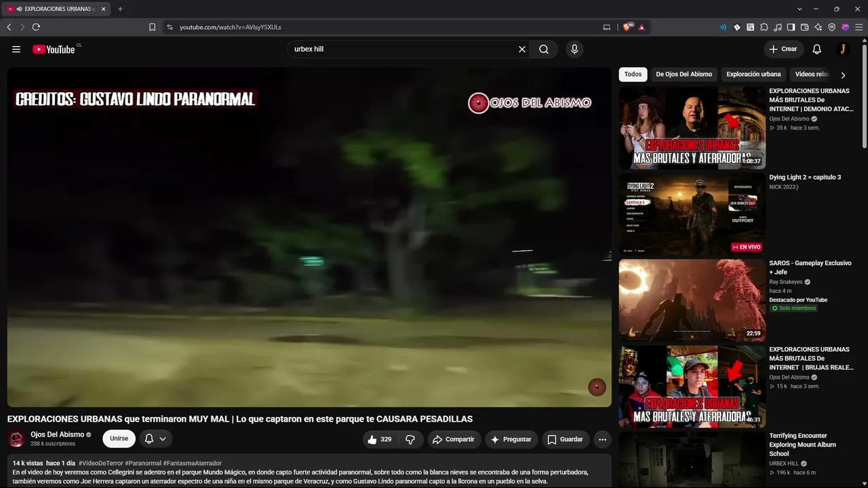Click the Preguntar button
The height and width of the screenshot is (488, 868).
(x=511, y=439)
